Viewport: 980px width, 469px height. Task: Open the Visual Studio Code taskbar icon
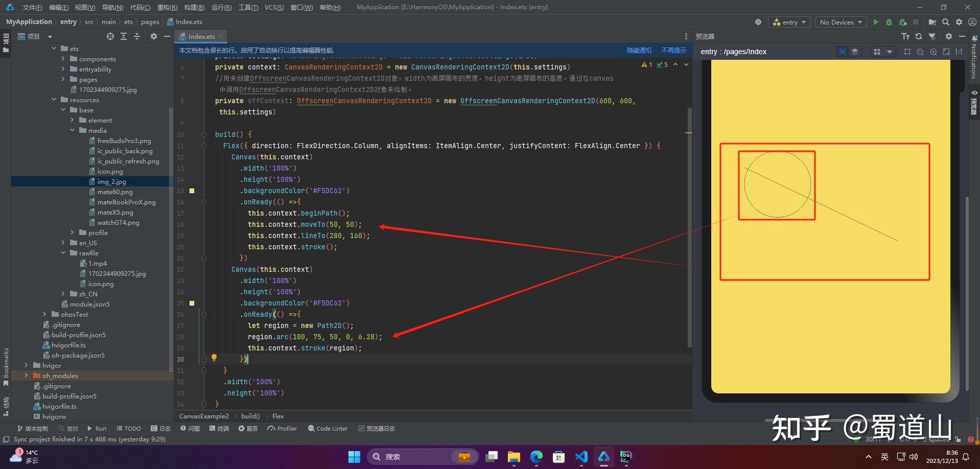[x=581, y=456]
